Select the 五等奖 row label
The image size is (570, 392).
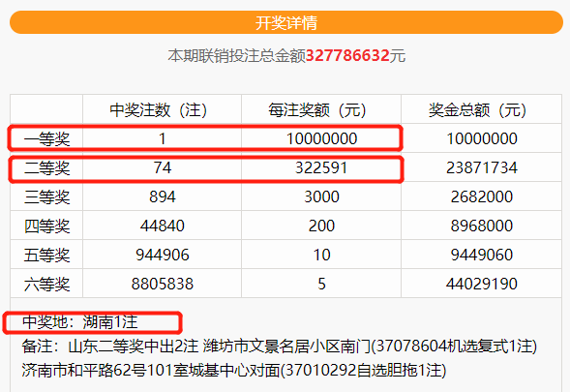[46, 256]
